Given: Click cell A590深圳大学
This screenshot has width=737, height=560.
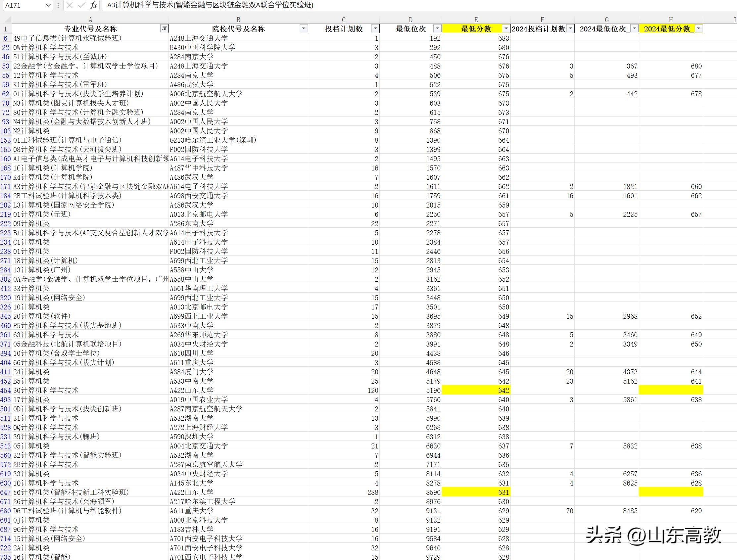Looking at the screenshot, I should click(x=238, y=437).
